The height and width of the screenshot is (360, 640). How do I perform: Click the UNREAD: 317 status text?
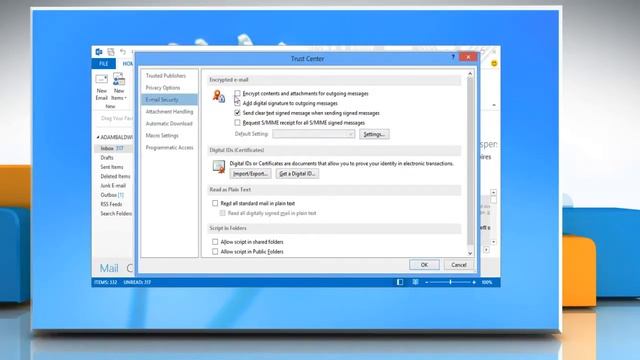(x=137, y=282)
